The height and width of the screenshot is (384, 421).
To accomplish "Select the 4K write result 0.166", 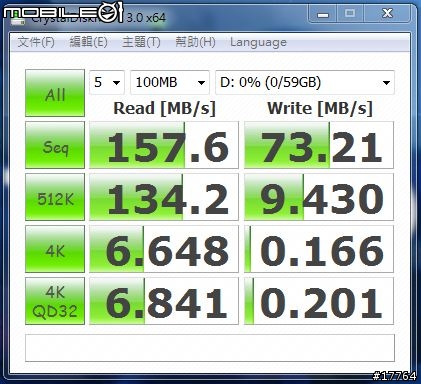I will point(319,249).
